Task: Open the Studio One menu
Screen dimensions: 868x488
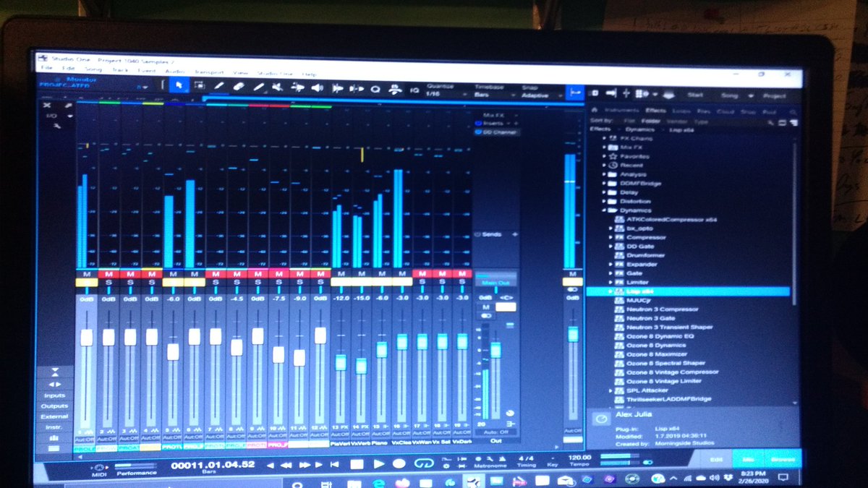Action: point(275,73)
